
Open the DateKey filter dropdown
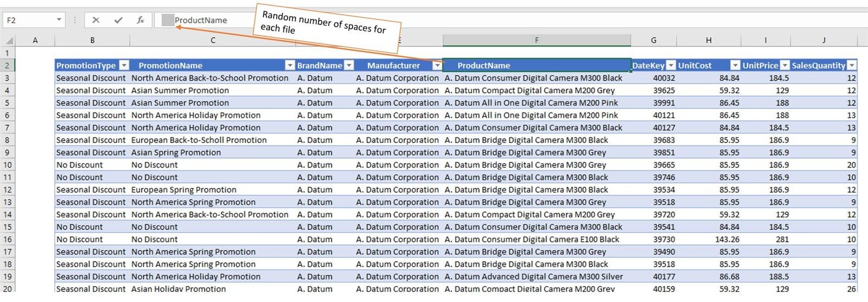(671, 65)
